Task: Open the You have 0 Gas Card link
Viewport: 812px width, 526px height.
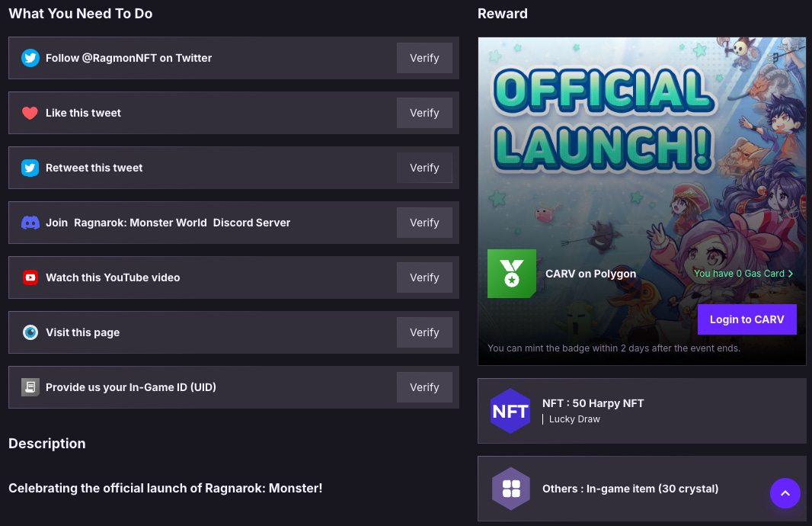Action: click(743, 274)
